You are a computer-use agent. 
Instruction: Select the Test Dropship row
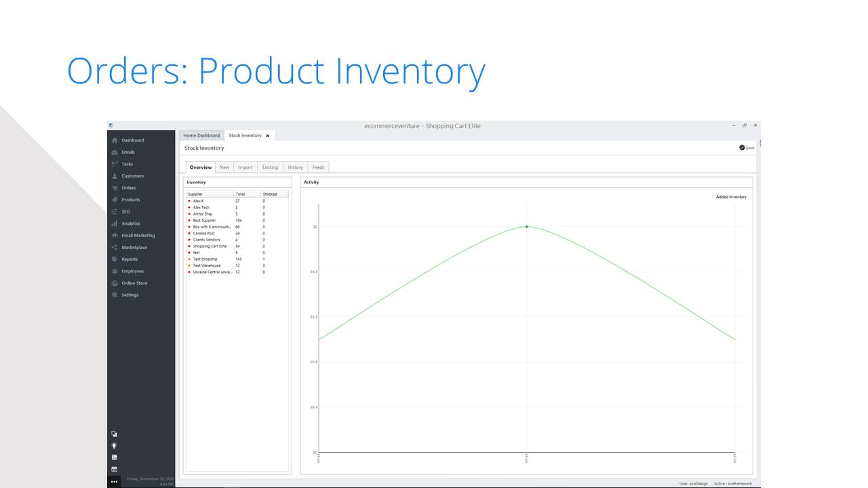[x=237, y=259]
